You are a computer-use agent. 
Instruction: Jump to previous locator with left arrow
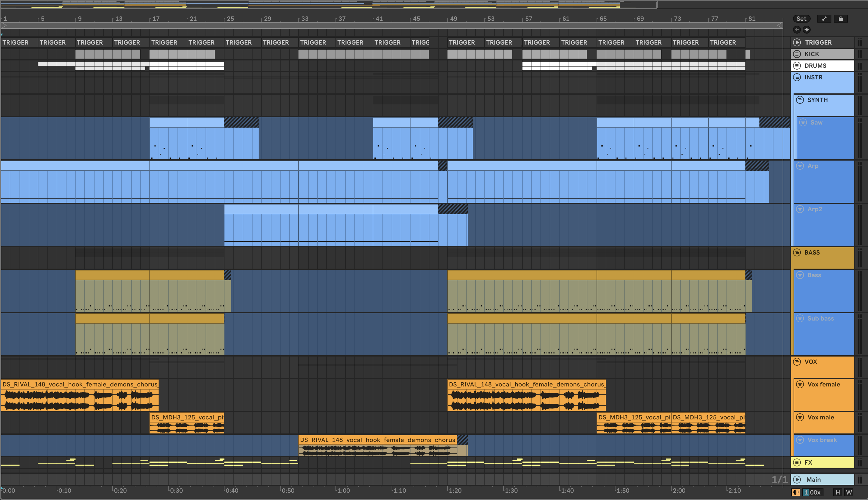point(797,30)
